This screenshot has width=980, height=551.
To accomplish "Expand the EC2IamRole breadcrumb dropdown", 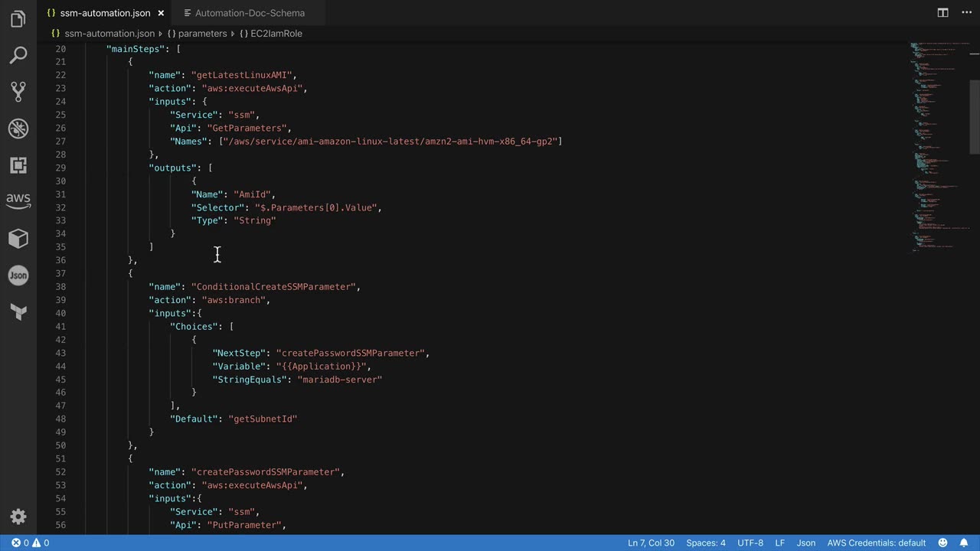I will [x=276, y=34].
